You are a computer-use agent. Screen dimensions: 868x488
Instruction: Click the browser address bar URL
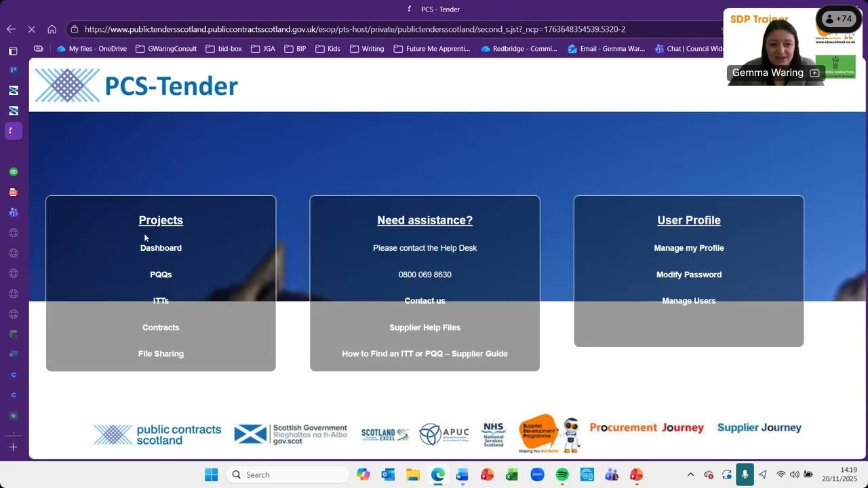pos(355,29)
